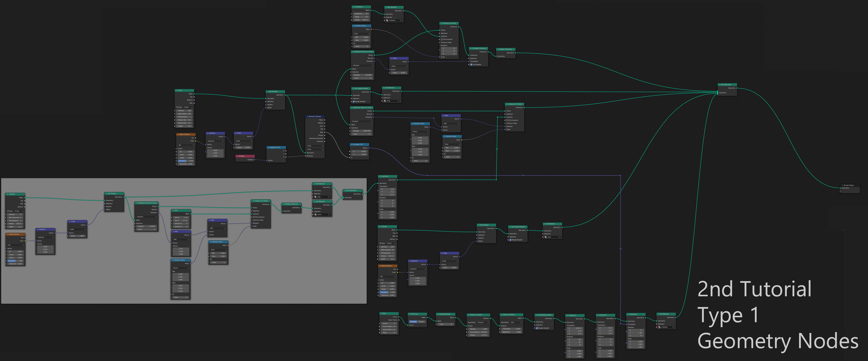
Task: Enable Pick Instance inside the gray frame
Action: (x=254, y=217)
